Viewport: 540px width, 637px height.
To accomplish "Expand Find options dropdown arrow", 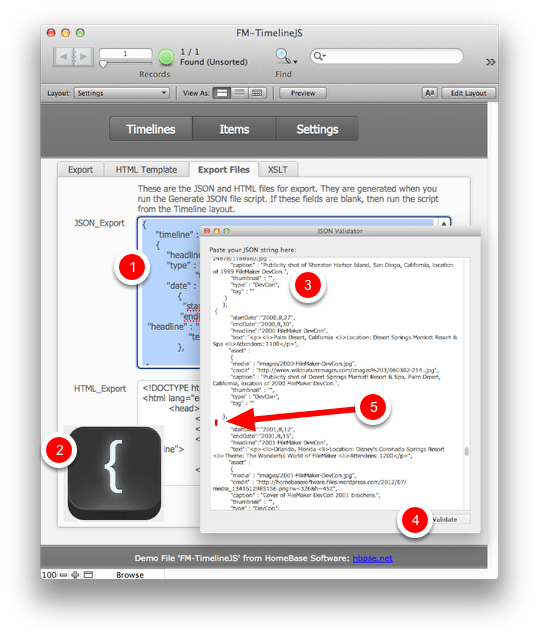I will pos(295,62).
